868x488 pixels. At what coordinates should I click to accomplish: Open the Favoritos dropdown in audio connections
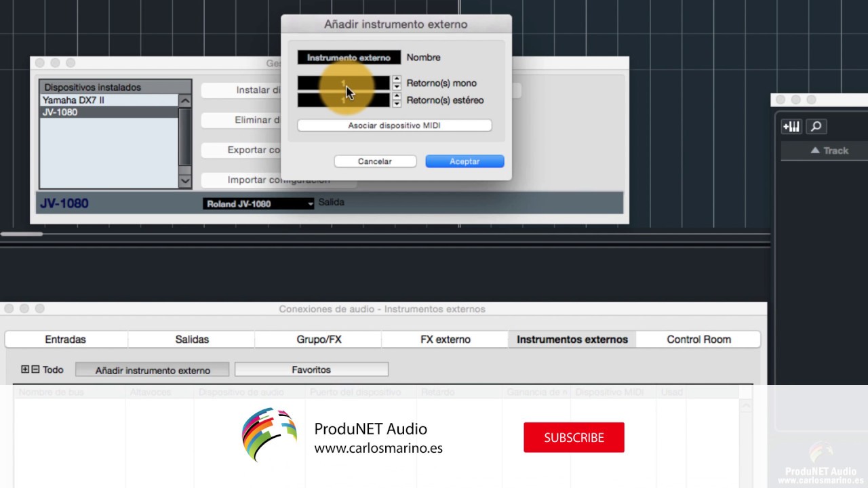pos(311,369)
